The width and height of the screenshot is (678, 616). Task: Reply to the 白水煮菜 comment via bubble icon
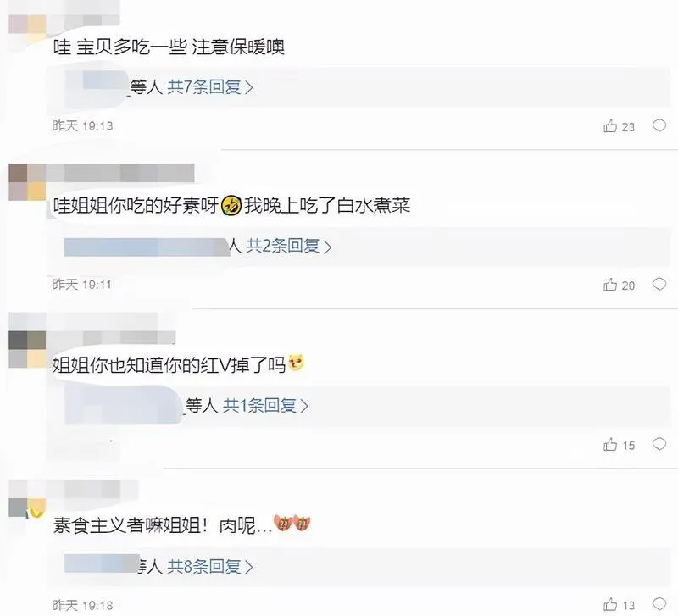pyautogui.click(x=659, y=285)
